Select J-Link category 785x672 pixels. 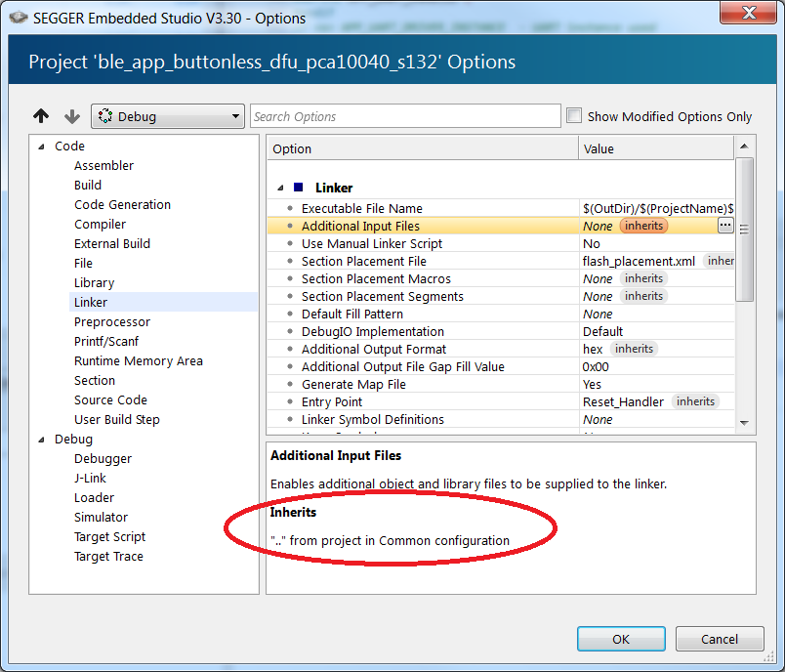90,479
